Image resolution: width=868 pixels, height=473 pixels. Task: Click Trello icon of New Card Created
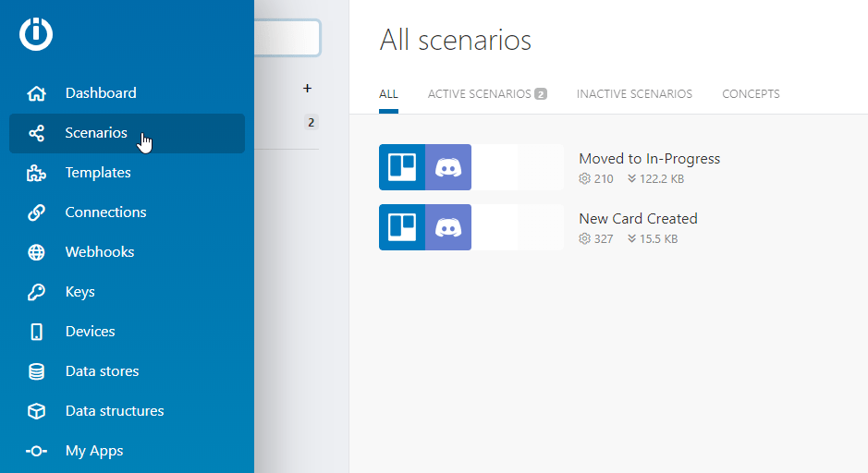(402, 227)
